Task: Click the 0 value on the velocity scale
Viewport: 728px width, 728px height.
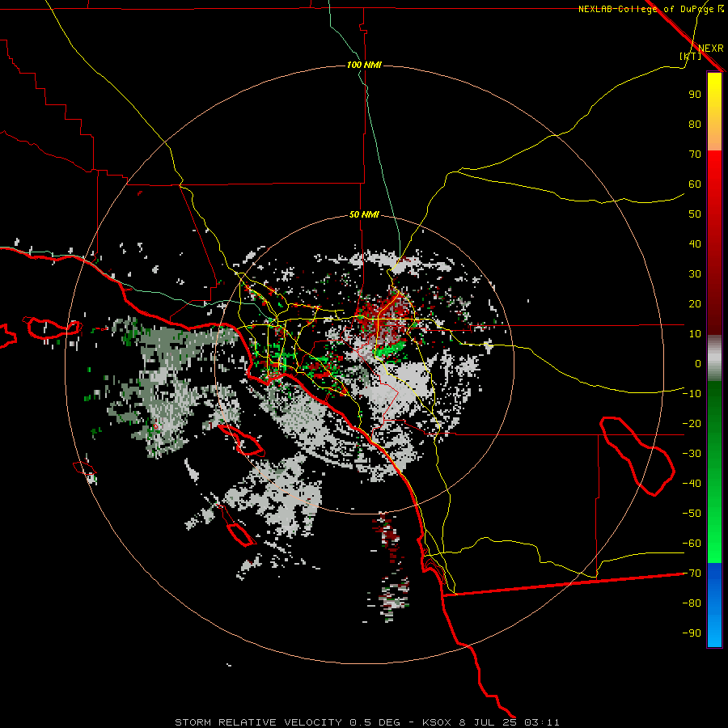Action: point(698,363)
